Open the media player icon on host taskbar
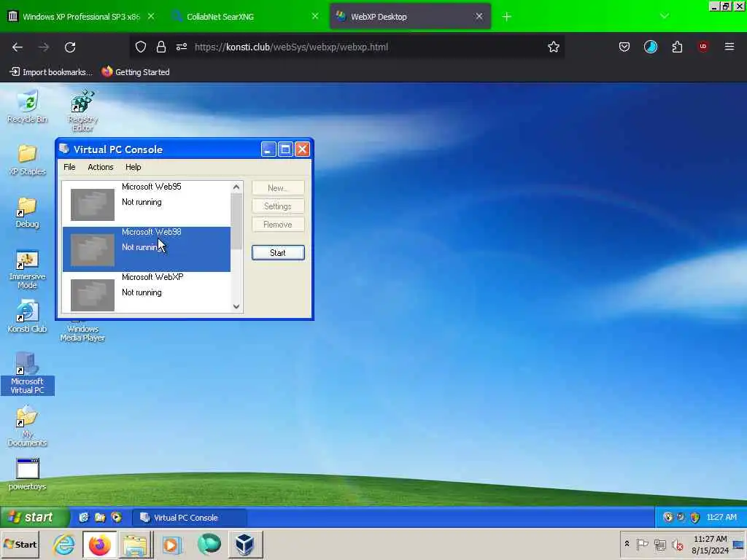The image size is (747, 560). 171,545
